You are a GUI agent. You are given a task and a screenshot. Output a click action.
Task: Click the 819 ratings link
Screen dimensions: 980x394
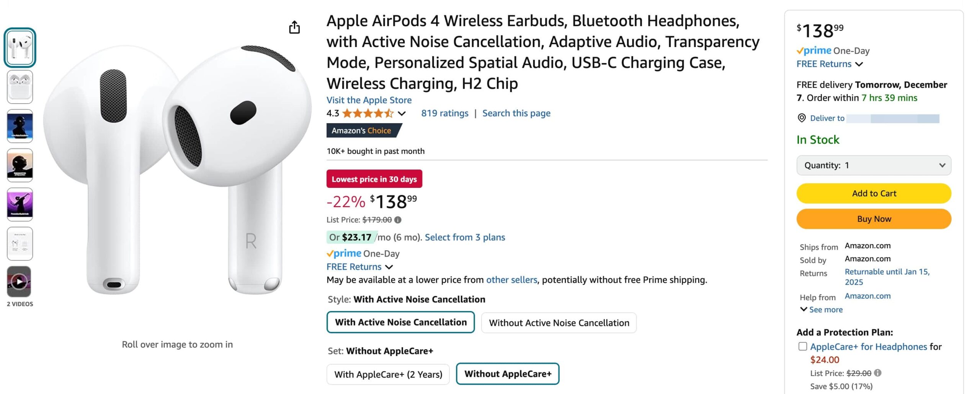point(445,113)
